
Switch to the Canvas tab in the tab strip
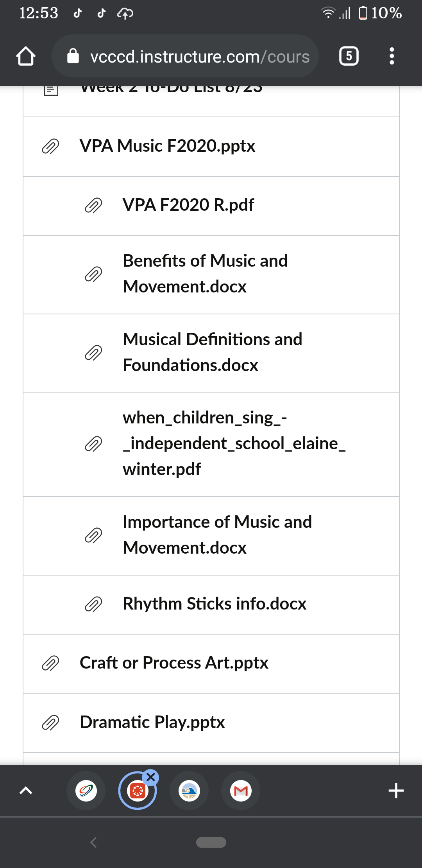[138, 791]
